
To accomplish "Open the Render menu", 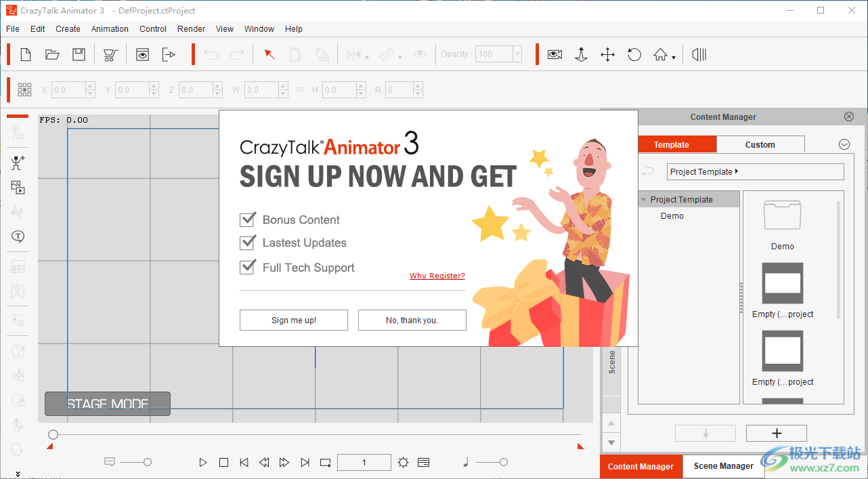I will pyautogui.click(x=192, y=29).
